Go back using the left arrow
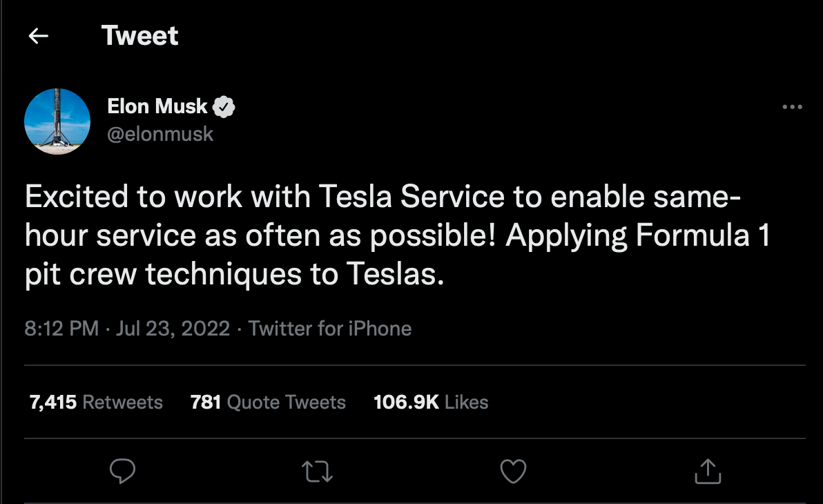The height and width of the screenshot is (504, 823). [x=38, y=36]
